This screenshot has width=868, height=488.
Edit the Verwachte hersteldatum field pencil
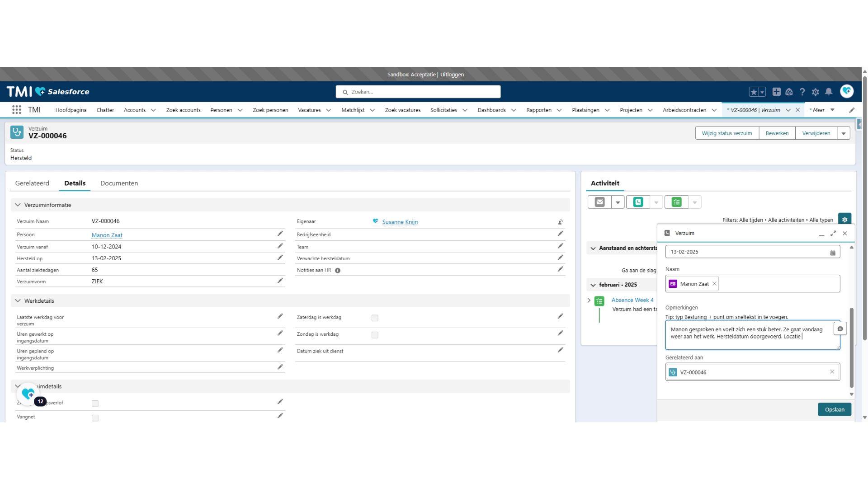(x=561, y=258)
